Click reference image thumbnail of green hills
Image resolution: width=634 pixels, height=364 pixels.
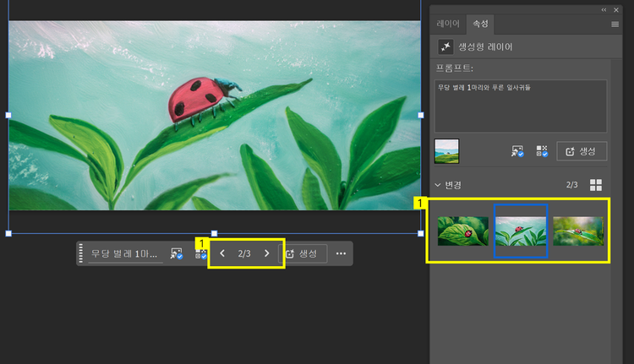[447, 151]
